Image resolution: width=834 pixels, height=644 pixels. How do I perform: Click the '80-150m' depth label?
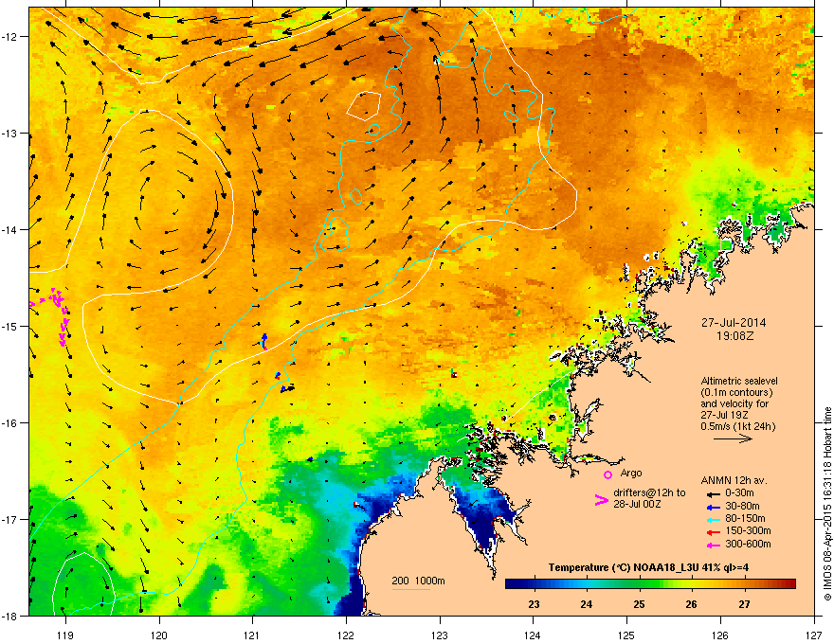pos(745,519)
